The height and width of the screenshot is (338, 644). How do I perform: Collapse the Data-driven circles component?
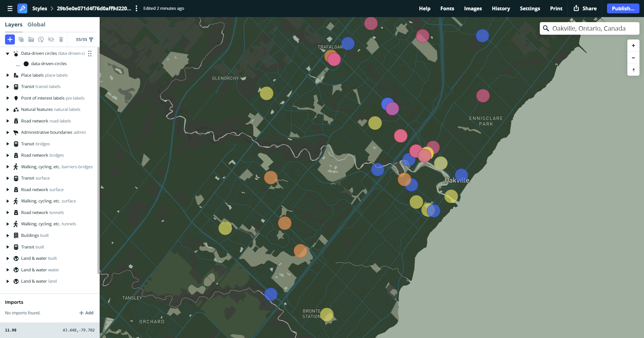8,54
